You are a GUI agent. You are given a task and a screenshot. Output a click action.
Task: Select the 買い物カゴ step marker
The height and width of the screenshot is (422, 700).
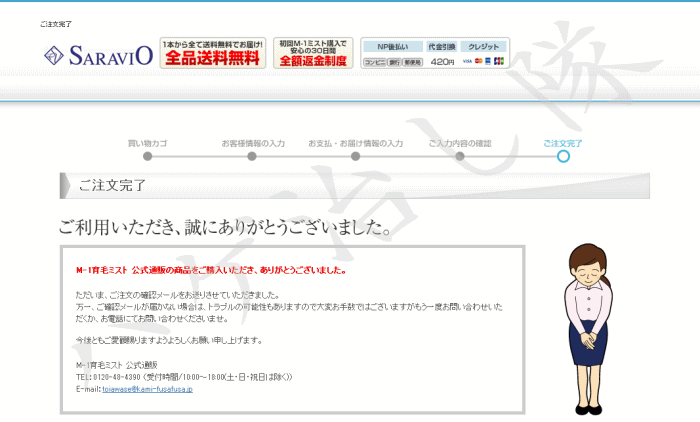click(147, 156)
